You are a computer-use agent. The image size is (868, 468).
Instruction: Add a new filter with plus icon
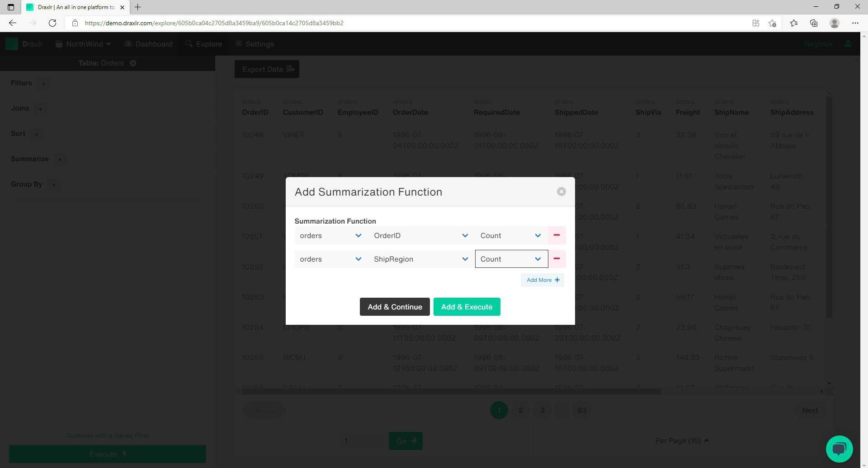(43, 83)
